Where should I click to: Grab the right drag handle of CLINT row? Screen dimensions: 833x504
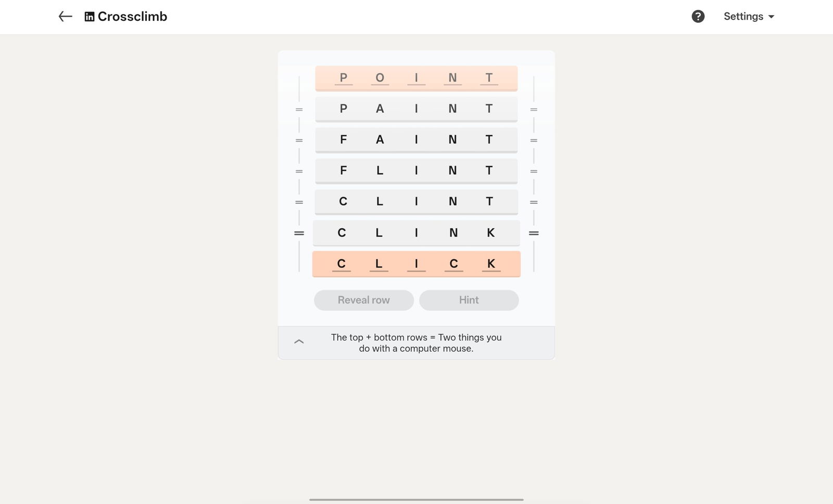[x=534, y=202]
